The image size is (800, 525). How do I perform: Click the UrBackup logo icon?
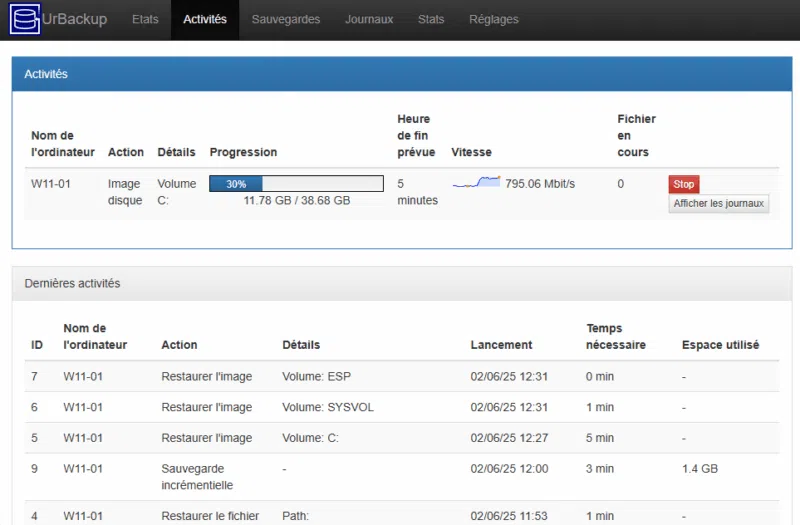click(26, 19)
